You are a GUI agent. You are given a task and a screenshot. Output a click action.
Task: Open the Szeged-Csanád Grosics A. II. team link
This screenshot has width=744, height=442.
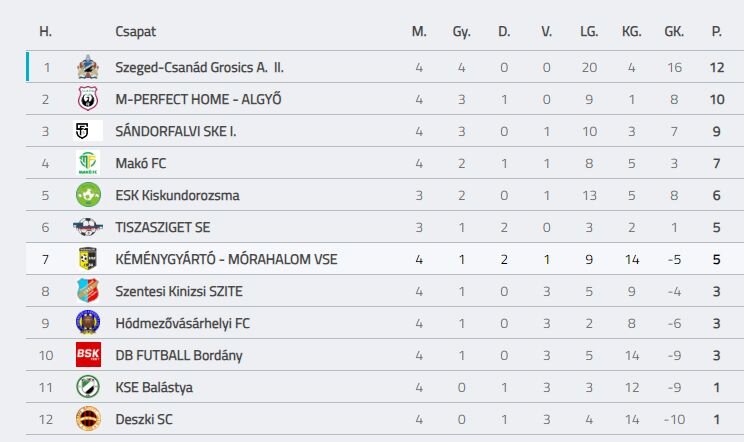click(199, 68)
